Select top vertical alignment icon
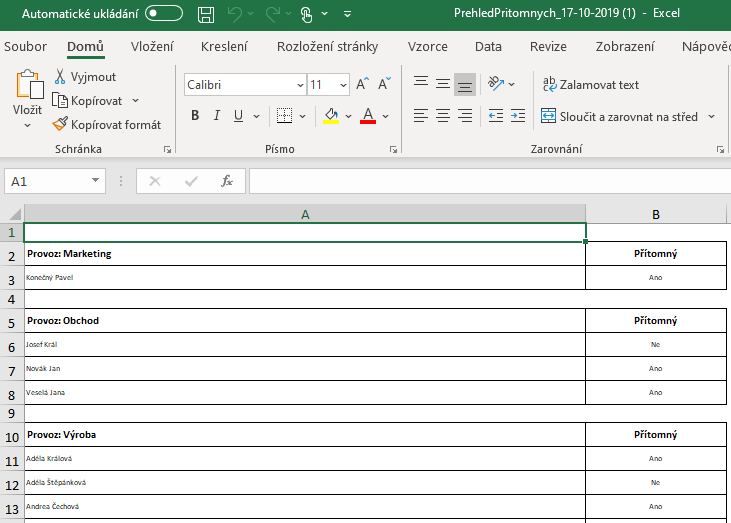 coord(421,83)
